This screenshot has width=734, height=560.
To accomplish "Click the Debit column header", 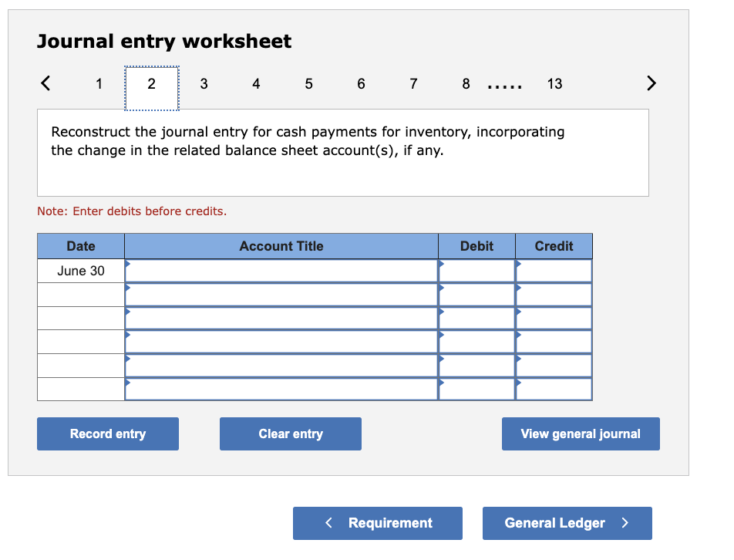I will pyautogui.click(x=476, y=246).
